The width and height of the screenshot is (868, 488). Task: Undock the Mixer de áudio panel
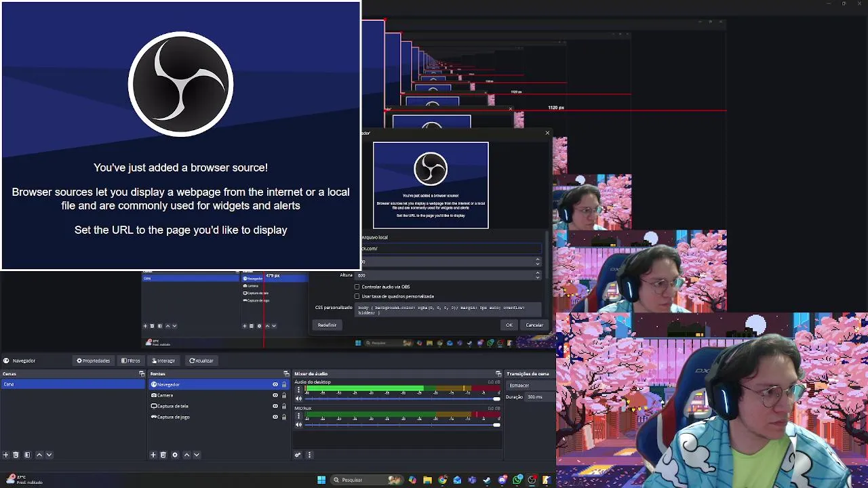[x=498, y=373]
